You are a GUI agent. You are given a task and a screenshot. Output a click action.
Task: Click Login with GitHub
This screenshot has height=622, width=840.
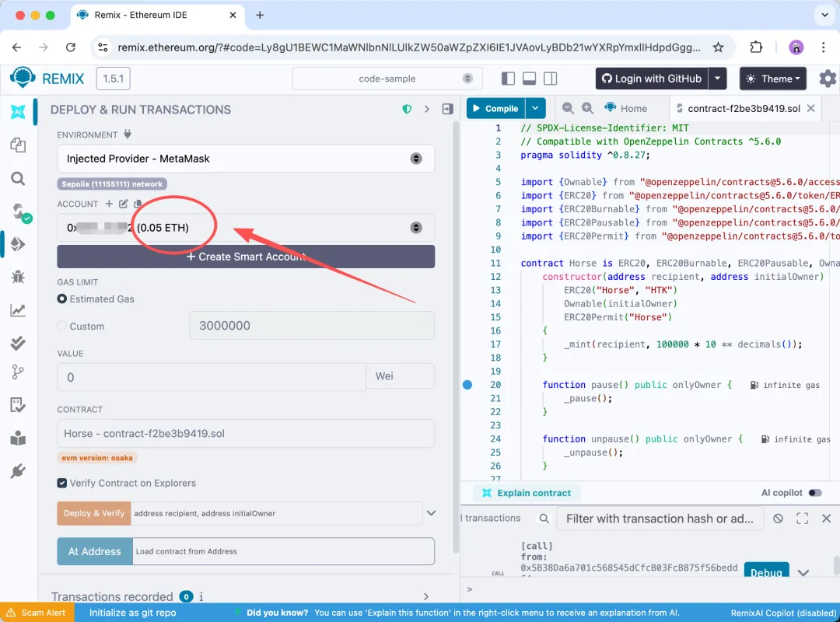[652, 79]
